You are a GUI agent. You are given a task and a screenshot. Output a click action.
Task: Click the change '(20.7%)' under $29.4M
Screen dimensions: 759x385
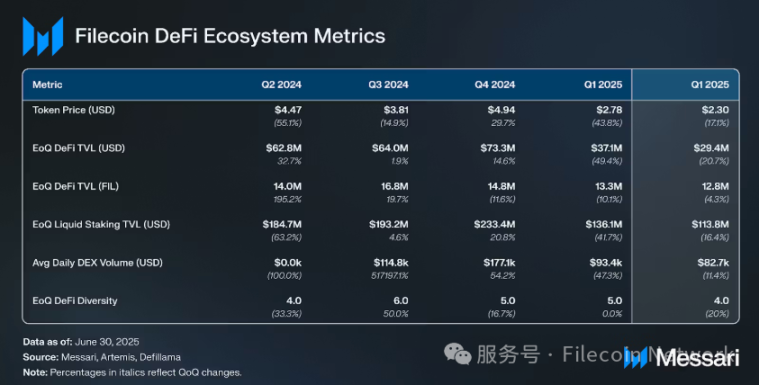[x=714, y=161]
